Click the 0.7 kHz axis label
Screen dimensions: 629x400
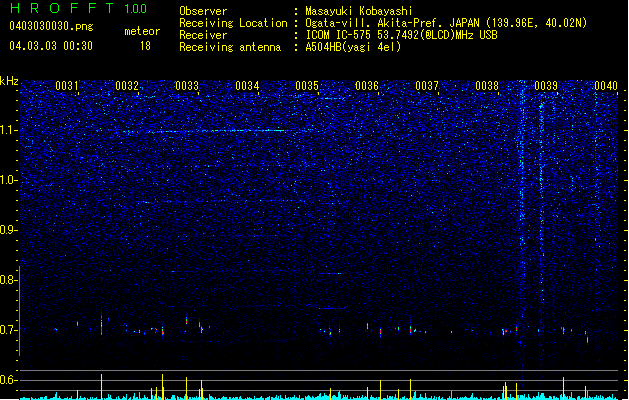coord(8,330)
